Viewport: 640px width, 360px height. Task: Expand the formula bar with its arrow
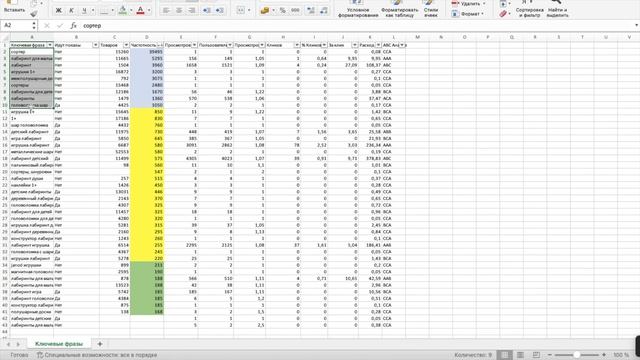click(x=636, y=25)
